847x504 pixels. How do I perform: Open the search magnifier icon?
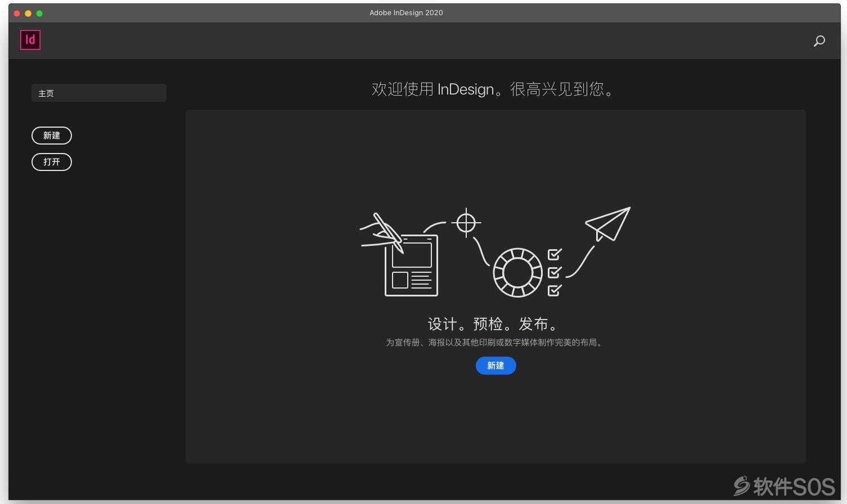tap(819, 41)
